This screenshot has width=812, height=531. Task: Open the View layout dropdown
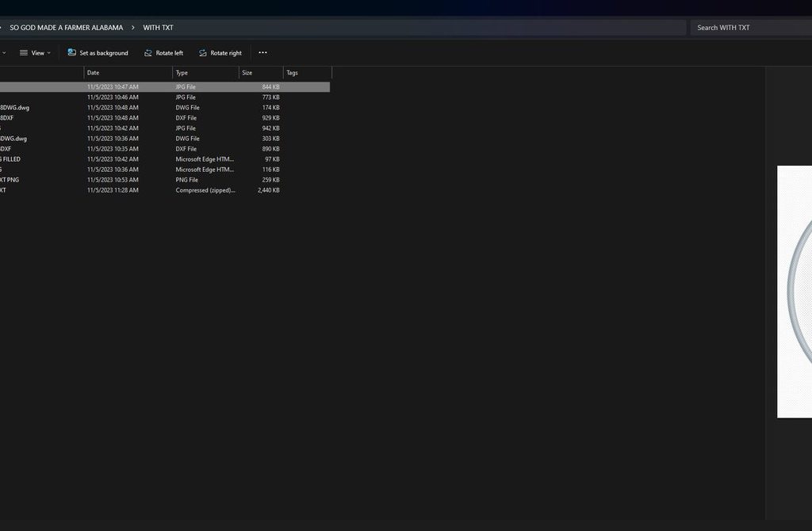pyautogui.click(x=35, y=53)
